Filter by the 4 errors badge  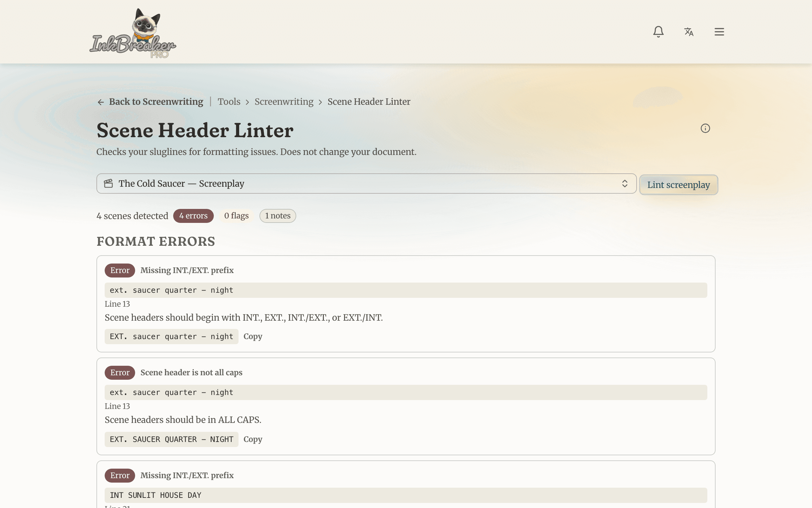tap(193, 216)
